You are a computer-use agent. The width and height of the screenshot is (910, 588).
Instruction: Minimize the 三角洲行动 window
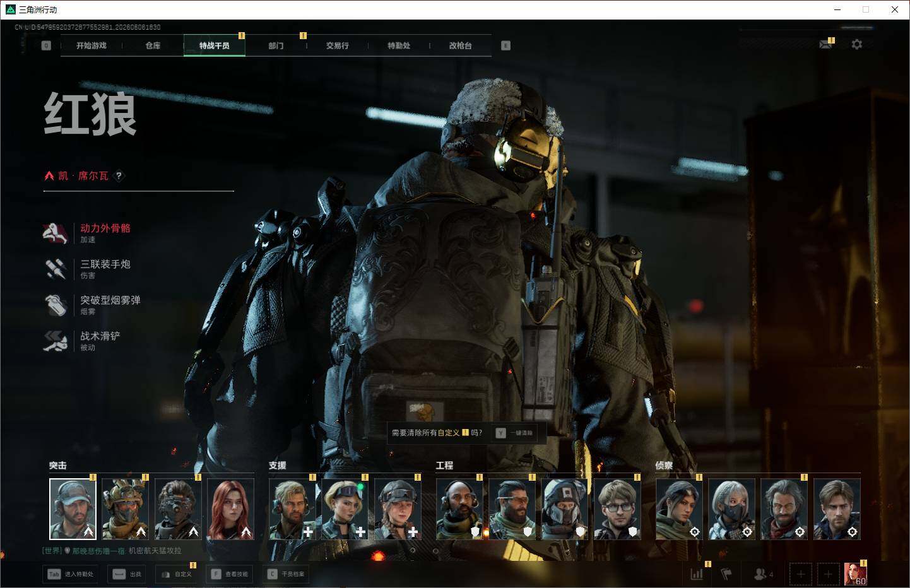[837, 9]
